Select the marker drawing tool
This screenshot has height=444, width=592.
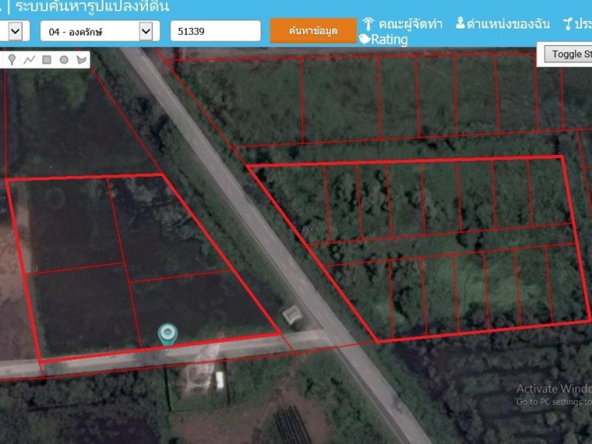[12, 60]
